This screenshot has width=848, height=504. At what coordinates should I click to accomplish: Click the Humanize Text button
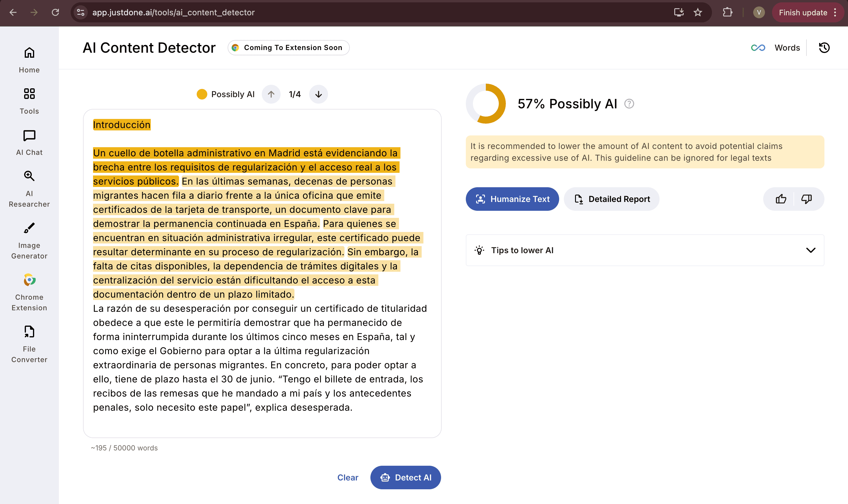click(x=512, y=199)
